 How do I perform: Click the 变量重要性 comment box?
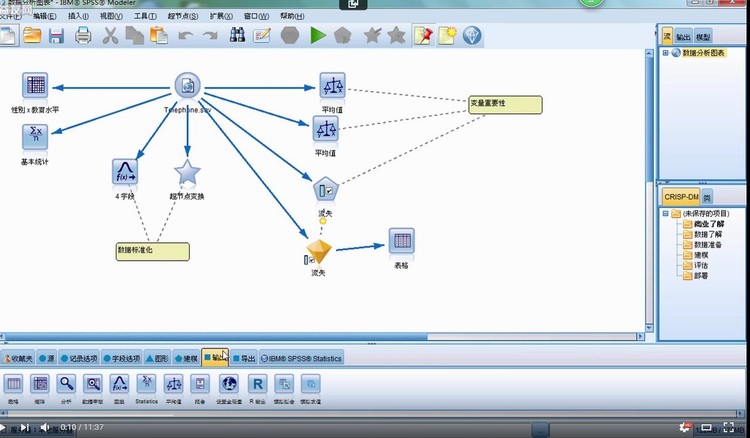pyautogui.click(x=505, y=105)
